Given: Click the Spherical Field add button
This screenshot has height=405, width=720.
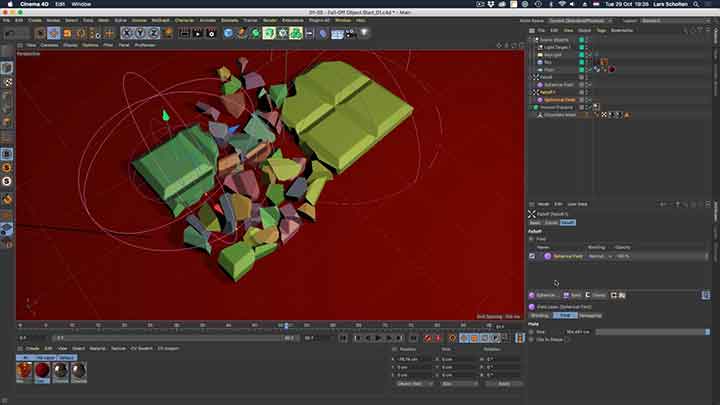Looking at the screenshot, I should (543, 295).
